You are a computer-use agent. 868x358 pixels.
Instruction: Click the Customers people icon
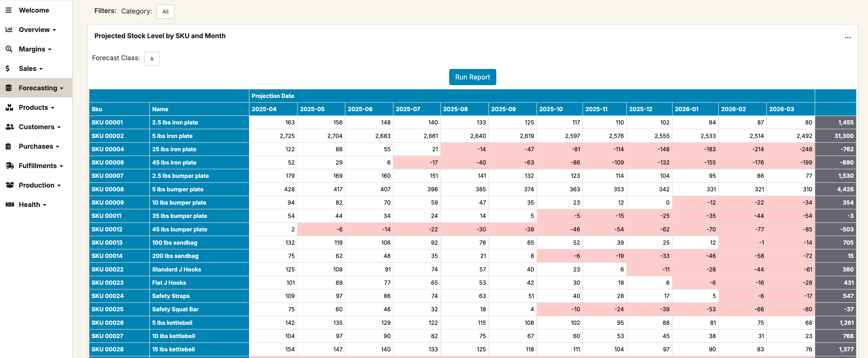click(9, 127)
